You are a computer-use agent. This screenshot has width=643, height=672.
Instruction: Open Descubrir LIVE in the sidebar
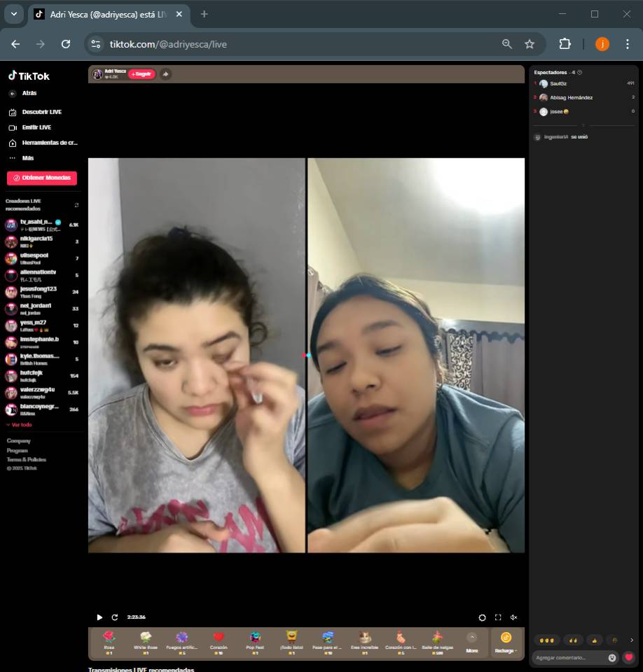click(x=41, y=112)
